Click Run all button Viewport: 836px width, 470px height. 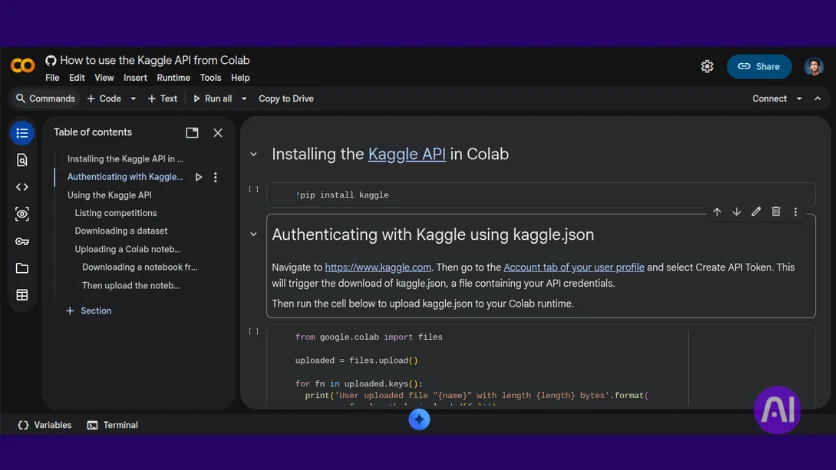212,99
